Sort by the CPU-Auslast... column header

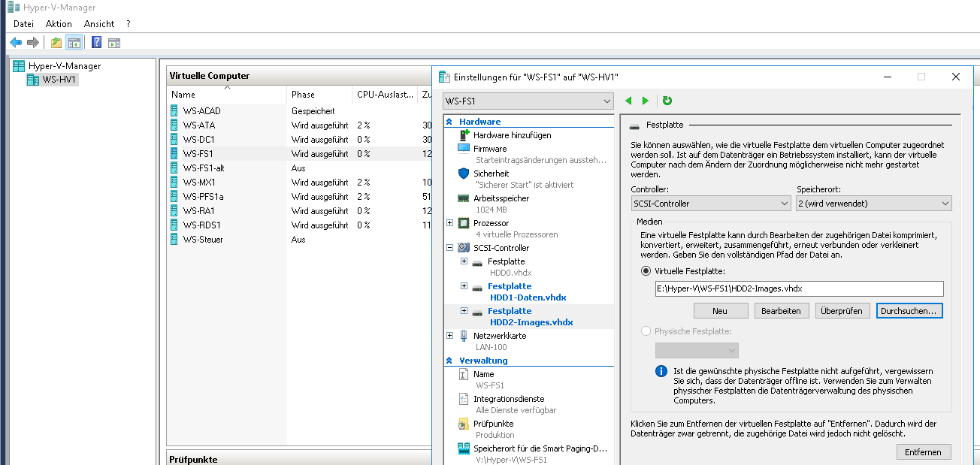385,95
